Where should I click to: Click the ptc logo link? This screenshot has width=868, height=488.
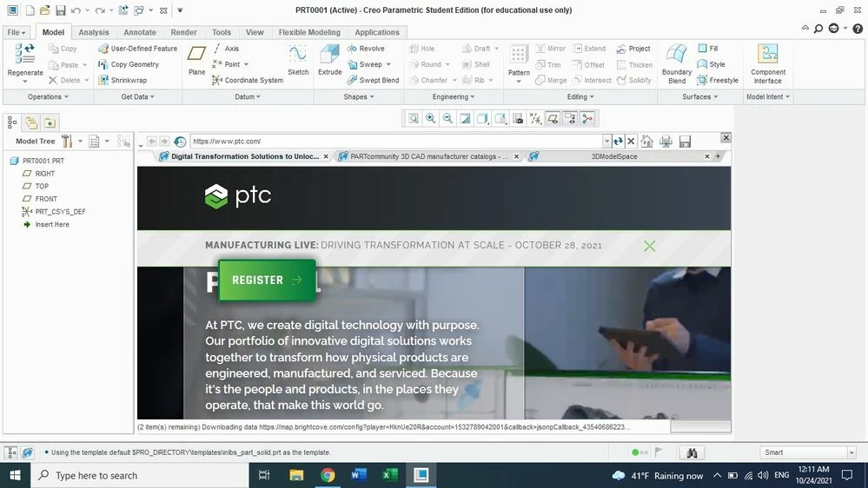238,196
